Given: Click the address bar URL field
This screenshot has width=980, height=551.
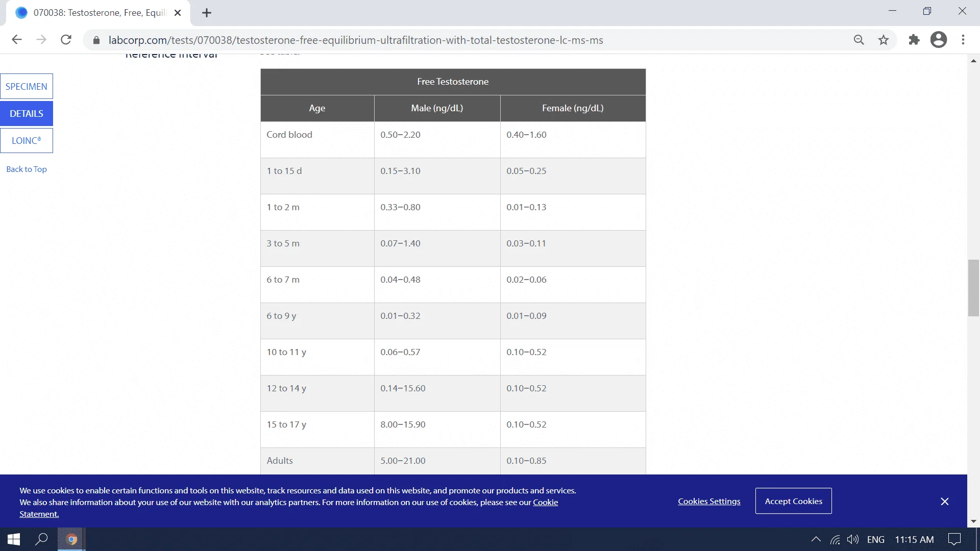Looking at the screenshot, I should point(356,40).
